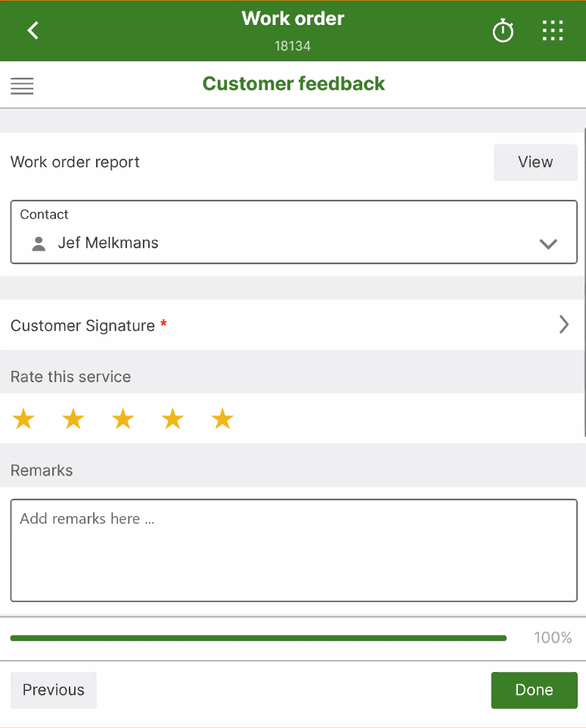
Task: Select the third rating star
Action: tap(123, 418)
